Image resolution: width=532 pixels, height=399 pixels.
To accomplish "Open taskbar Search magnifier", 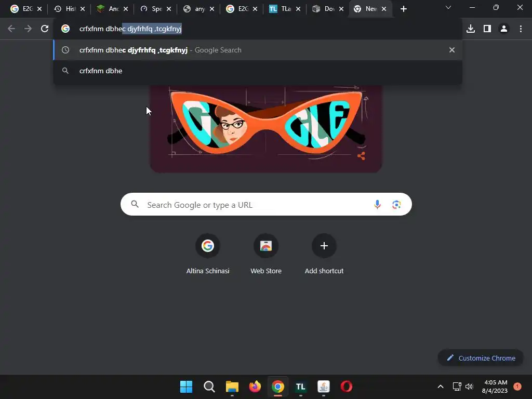I will click(x=209, y=387).
